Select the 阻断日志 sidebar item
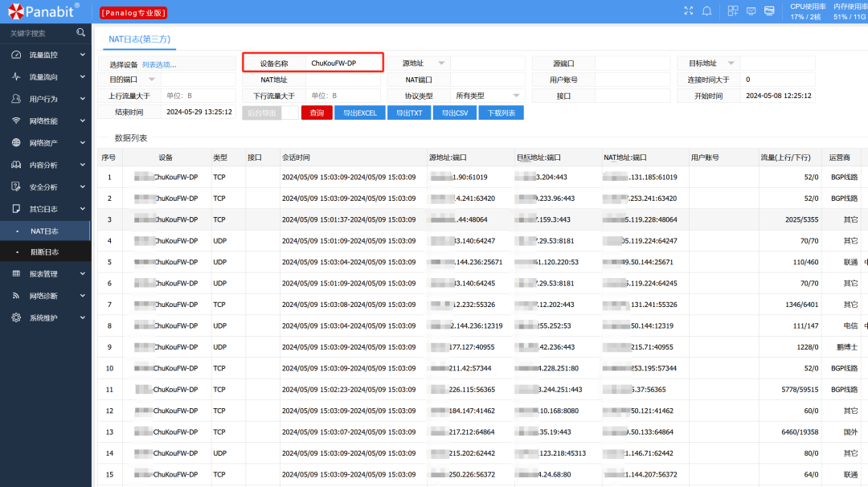The image size is (868, 487). [x=45, y=252]
